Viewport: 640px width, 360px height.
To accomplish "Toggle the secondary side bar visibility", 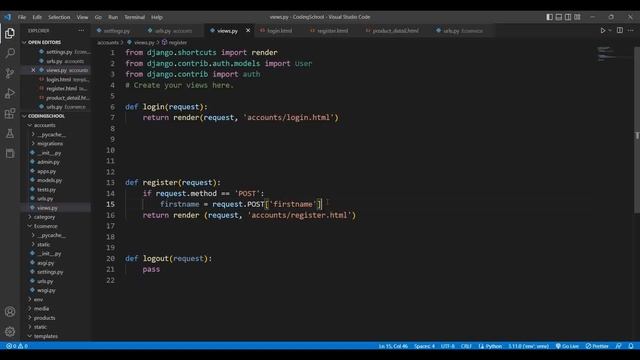I will click(568, 17).
